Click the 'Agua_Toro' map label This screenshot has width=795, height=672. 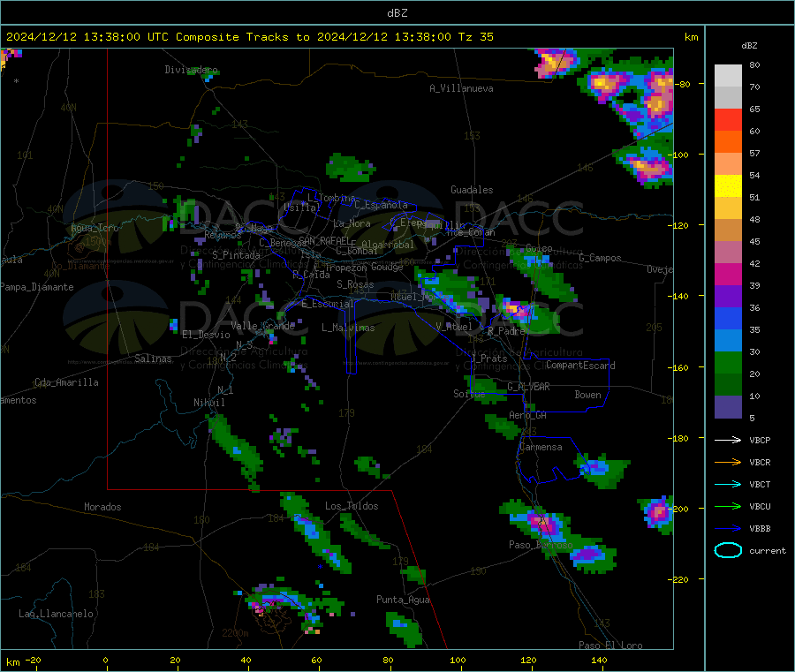click(x=95, y=228)
